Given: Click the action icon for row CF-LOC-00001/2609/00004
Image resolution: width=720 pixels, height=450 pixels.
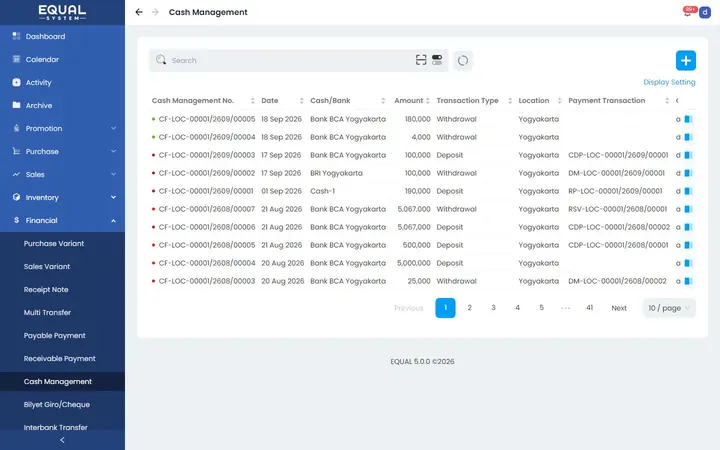Looking at the screenshot, I should click(688, 137).
